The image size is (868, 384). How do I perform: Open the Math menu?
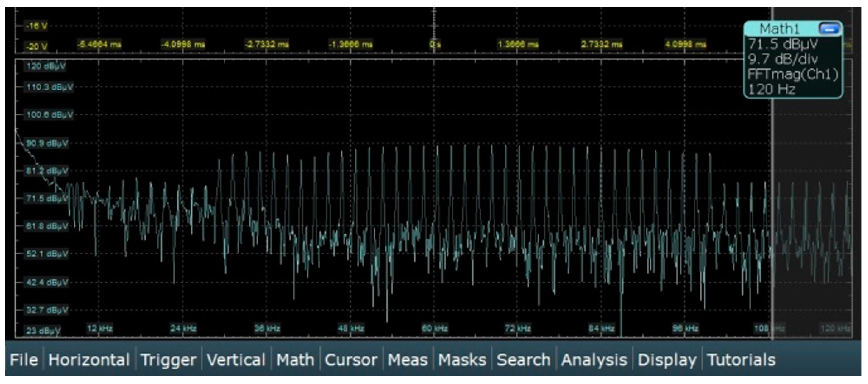tap(295, 360)
